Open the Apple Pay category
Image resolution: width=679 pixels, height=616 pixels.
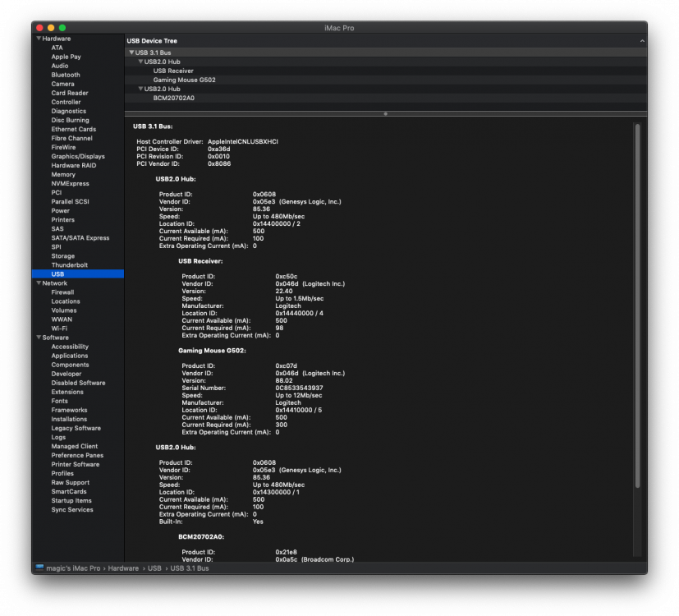tap(66, 57)
